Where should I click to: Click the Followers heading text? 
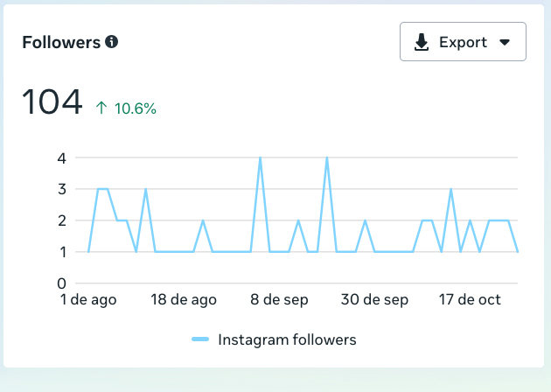(61, 42)
